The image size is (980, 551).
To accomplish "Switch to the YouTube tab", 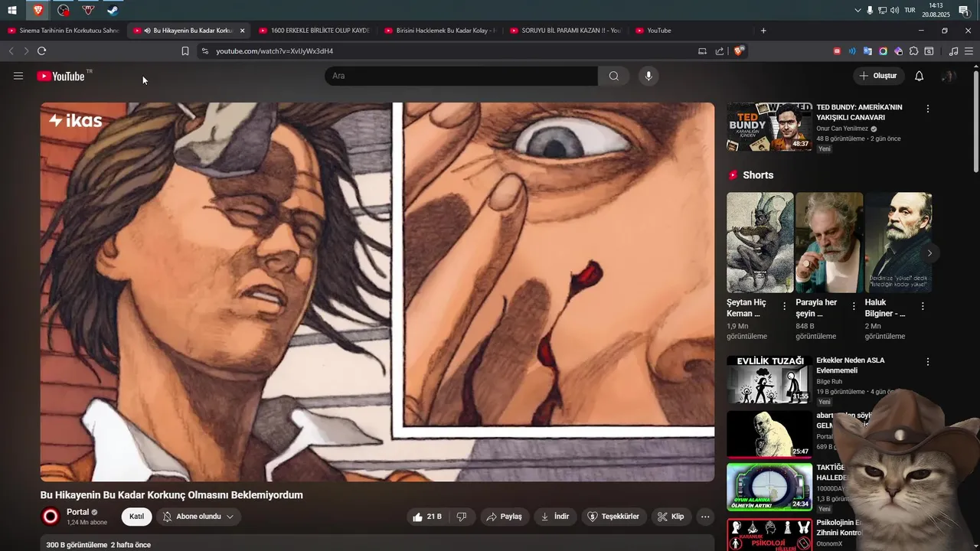I will (691, 31).
